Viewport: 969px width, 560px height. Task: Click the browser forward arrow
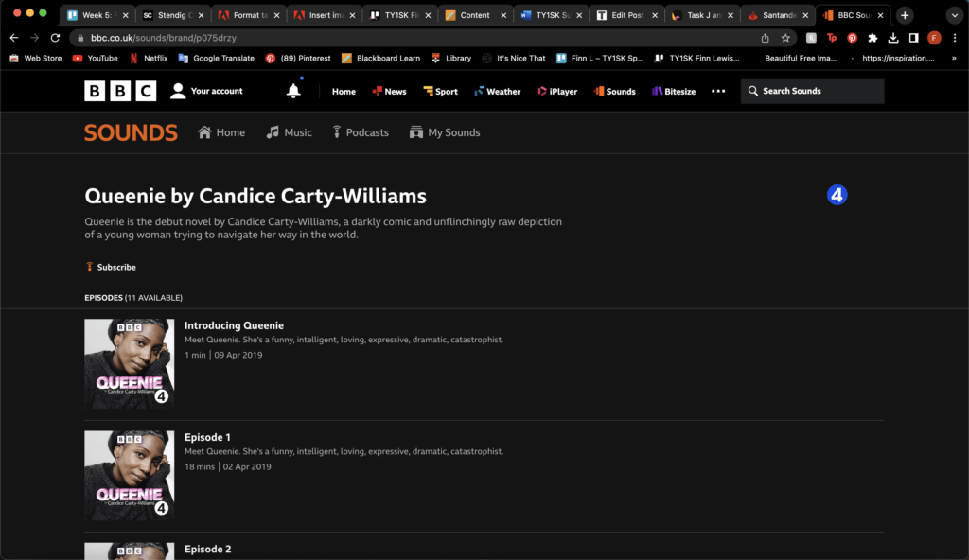pyautogui.click(x=35, y=38)
